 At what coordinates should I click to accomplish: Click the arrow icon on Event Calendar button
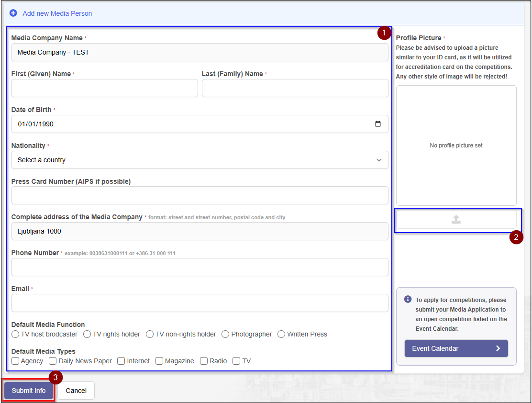pyautogui.click(x=498, y=348)
